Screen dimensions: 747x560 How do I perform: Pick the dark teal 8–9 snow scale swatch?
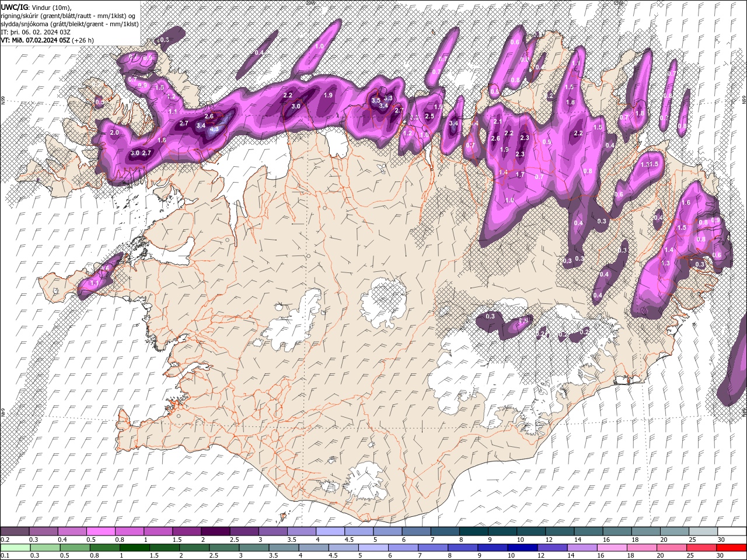coord(473,531)
